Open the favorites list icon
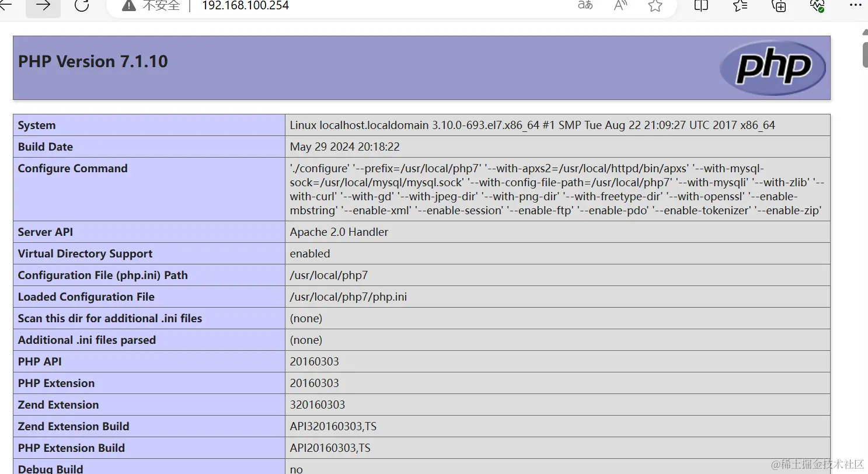 740,5
